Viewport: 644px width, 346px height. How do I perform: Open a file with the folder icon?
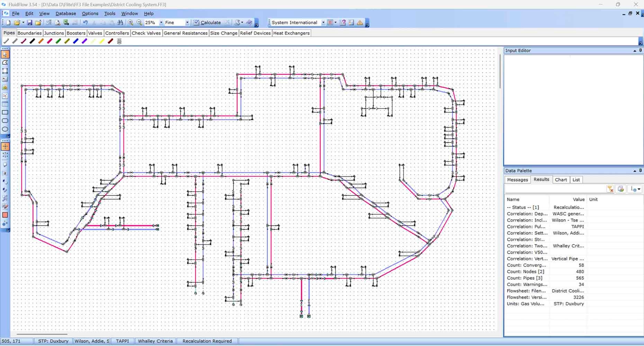[17, 22]
